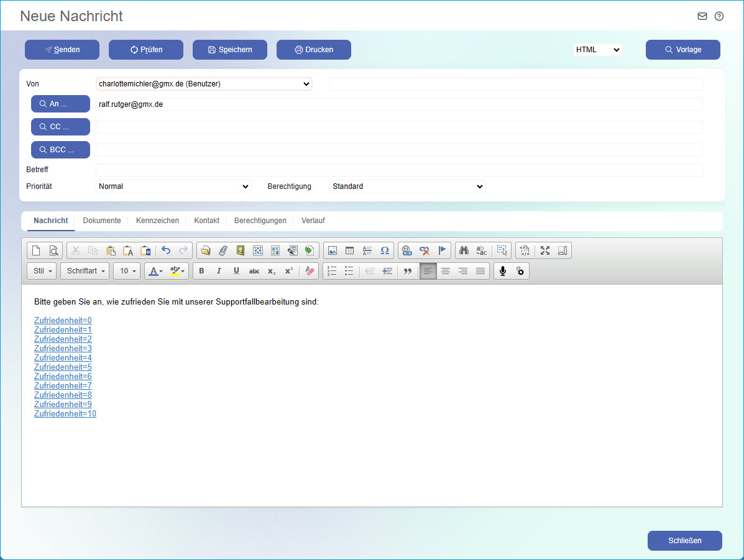Click the Betreff subject field
Screen dimensions: 744x560
(399, 170)
